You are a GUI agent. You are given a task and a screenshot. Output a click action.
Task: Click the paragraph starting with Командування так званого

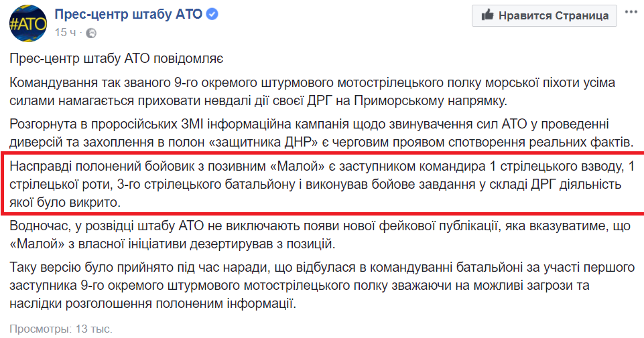coord(312,92)
